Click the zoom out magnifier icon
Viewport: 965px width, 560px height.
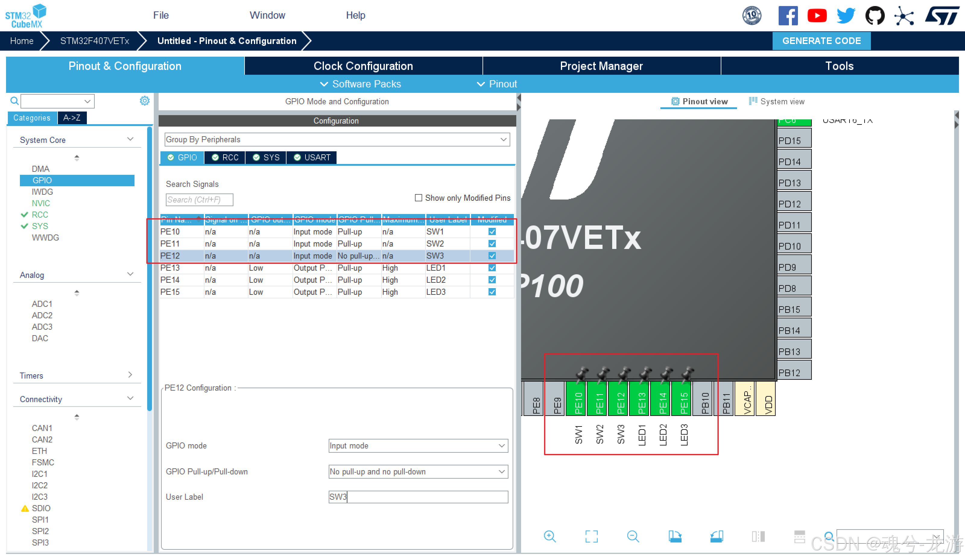click(x=633, y=536)
